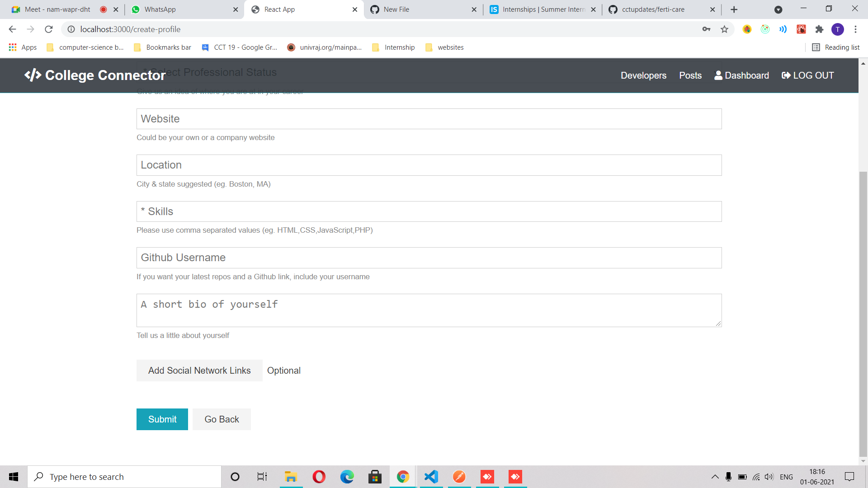Click Add Social Network Links
868x488 pixels.
click(199, 370)
